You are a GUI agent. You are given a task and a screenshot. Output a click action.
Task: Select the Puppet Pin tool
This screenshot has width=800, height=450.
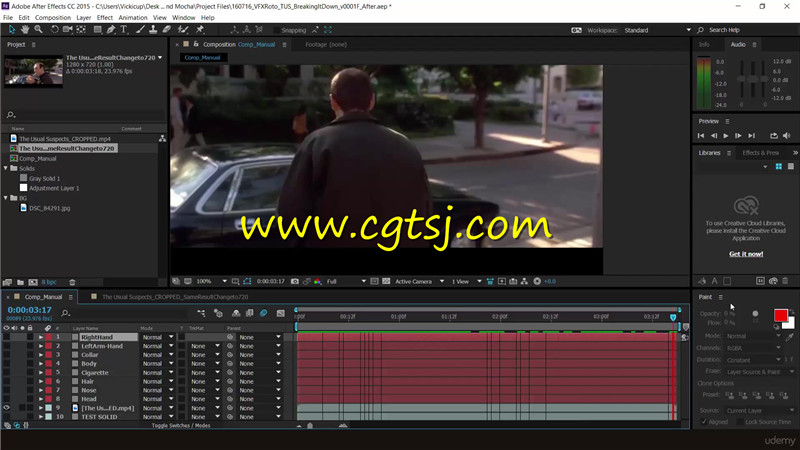pyautogui.click(x=200, y=30)
